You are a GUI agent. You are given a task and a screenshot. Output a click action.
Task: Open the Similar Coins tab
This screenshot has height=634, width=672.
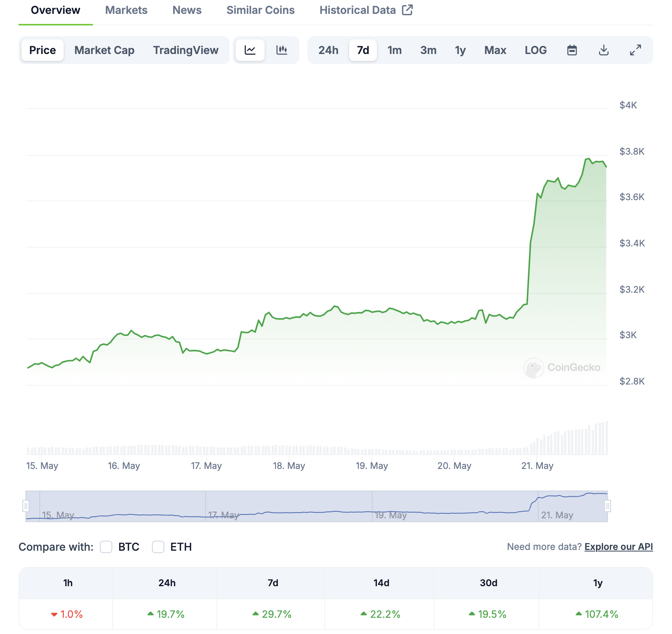(x=260, y=10)
